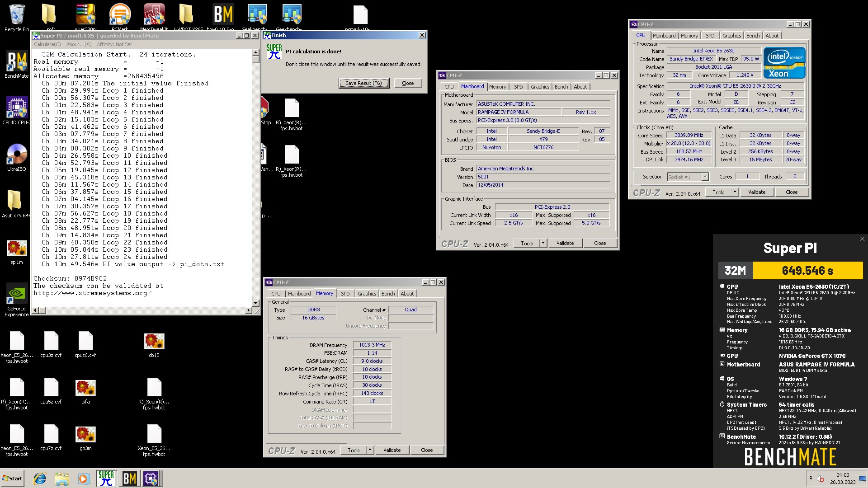Open CPU tab in CPU-Z Mainboard window
Image resolution: width=868 pixels, height=488 pixels.
click(449, 87)
